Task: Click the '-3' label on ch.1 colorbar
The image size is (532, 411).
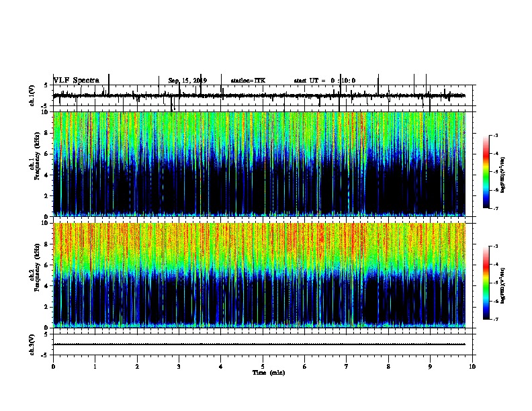Action: click(495, 135)
